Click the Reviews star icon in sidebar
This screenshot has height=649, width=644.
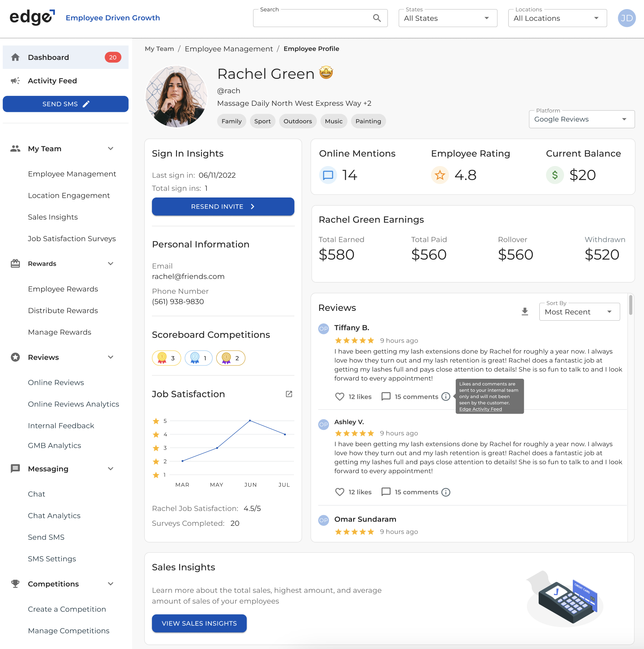pos(15,357)
